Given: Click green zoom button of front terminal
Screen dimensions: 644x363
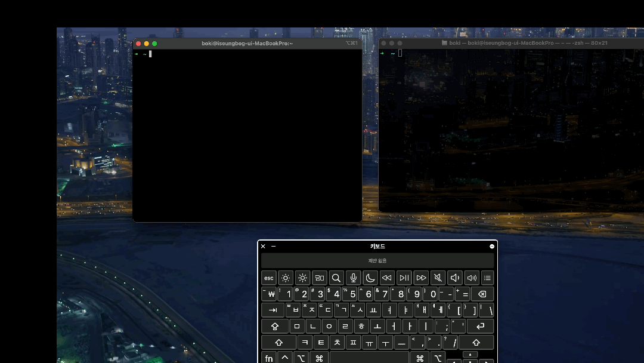Looking at the screenshot, I should (x=154, y=44).
